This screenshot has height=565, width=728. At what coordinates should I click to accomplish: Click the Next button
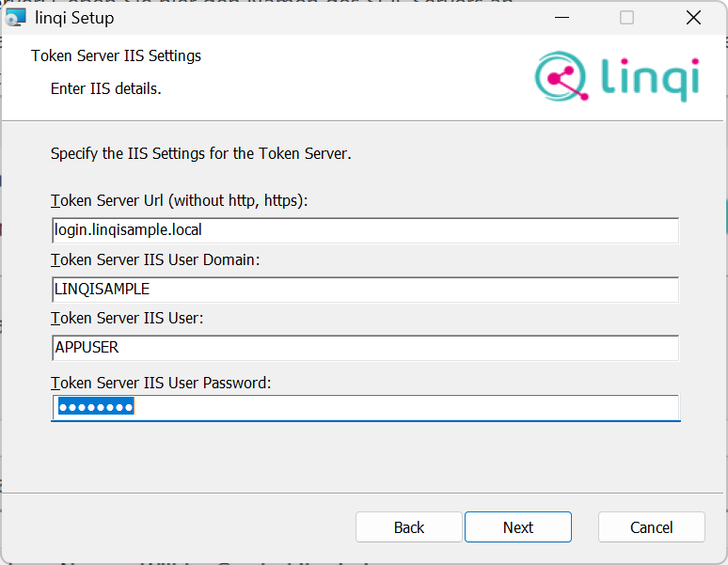pyautogui.click(x=517, y=527)
